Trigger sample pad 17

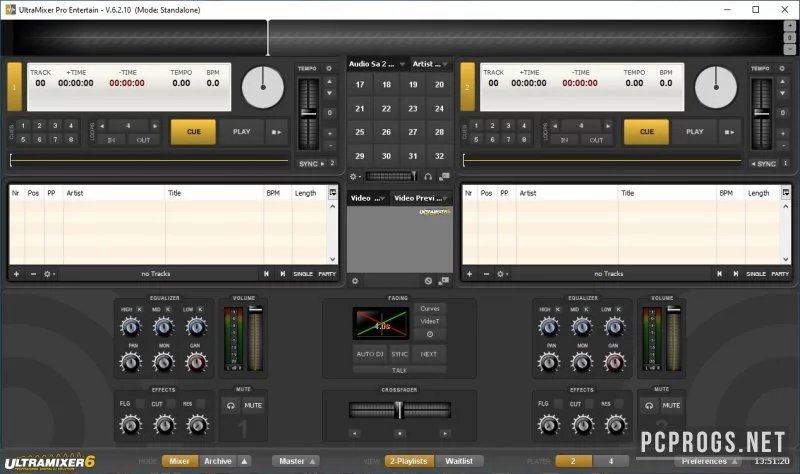click(360, 85)
